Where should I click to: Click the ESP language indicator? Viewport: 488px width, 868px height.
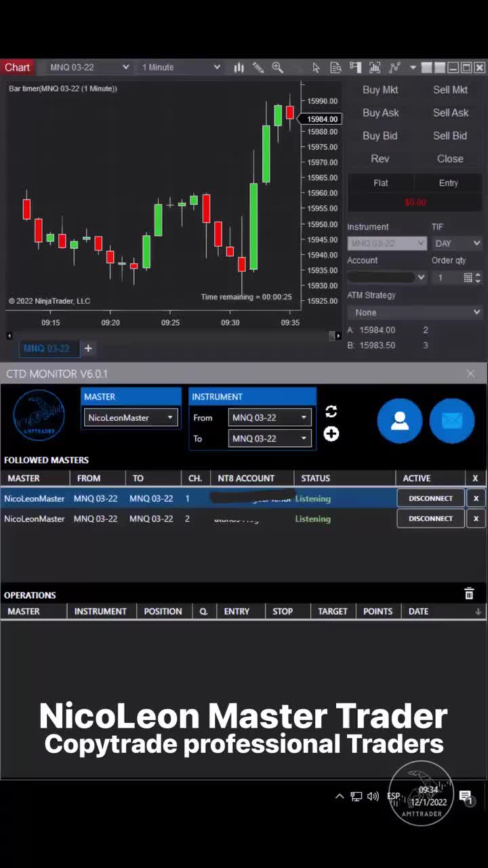tap(393, 796)
